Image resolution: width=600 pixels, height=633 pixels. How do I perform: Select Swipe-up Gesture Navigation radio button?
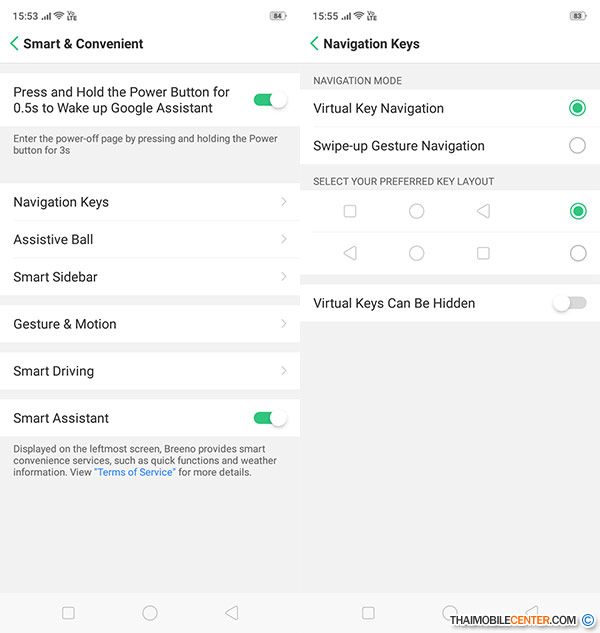pyautogui.click(x=577, y=146)
